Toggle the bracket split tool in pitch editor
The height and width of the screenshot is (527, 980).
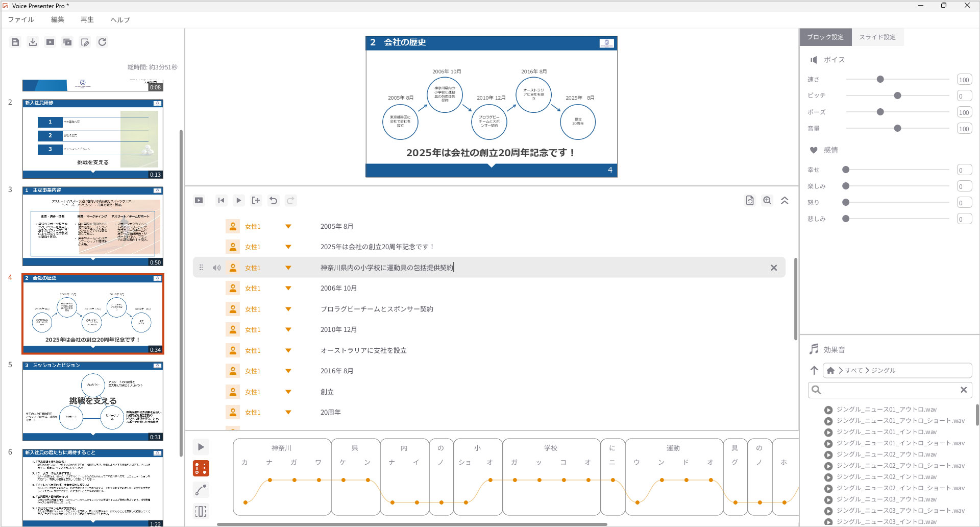click(x=201, y=511)
